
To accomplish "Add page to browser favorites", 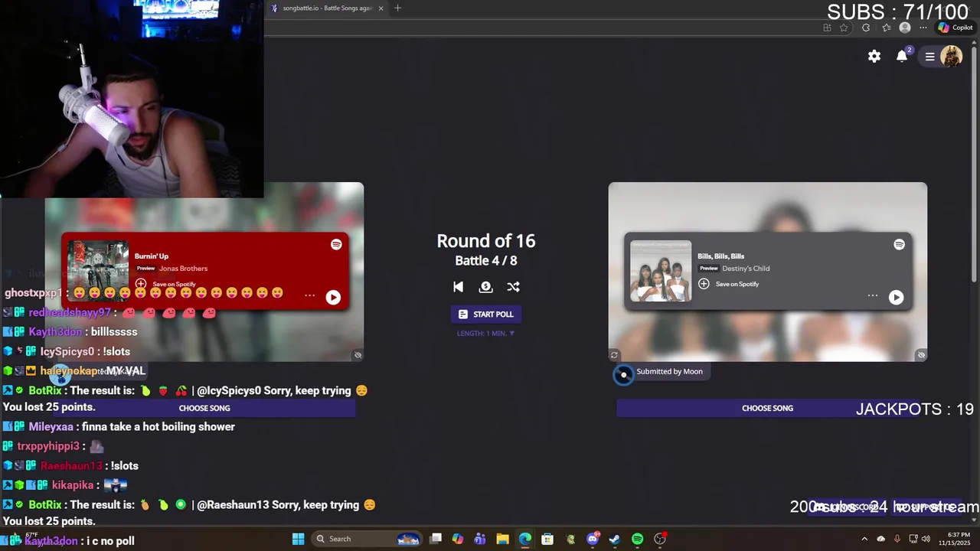I will click(x=844, y=28).
